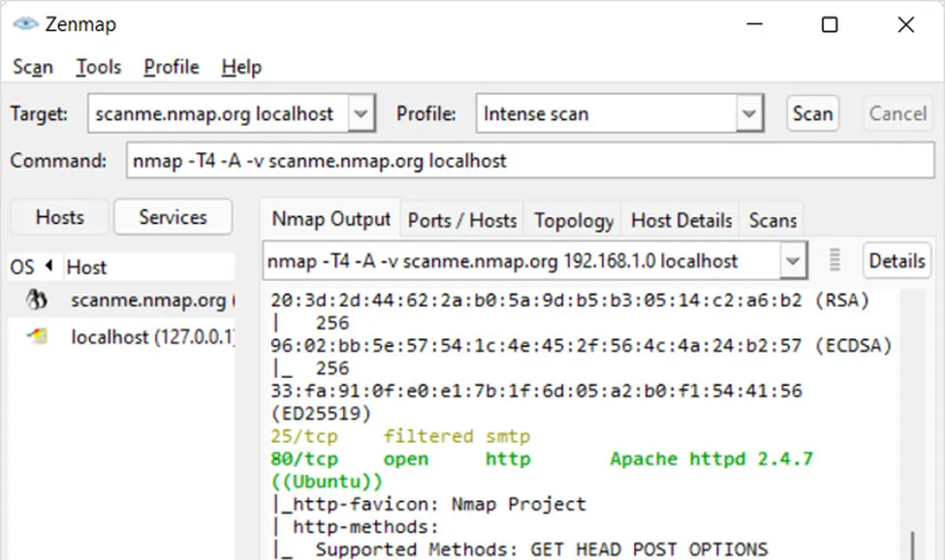The width and height of the screenshot is (945, 560).
Task: Click the OS column sort arrow
Action: [x=48, y=266]
